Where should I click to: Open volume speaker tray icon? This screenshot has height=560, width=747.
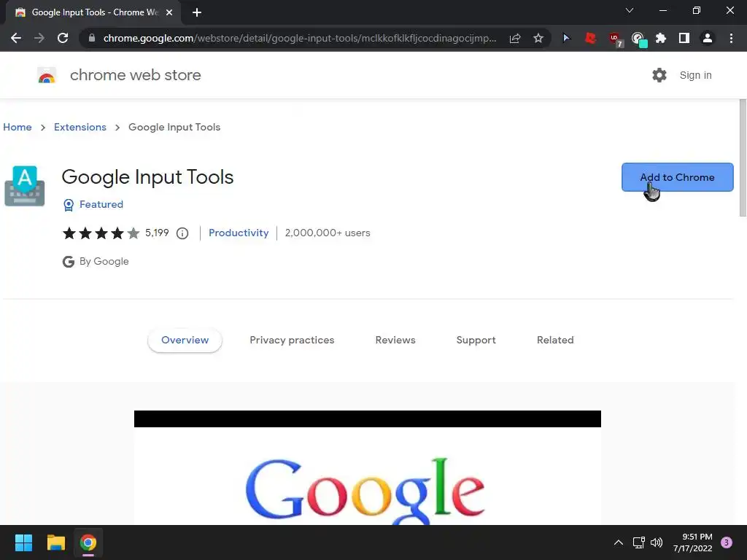click(x=657, y=542)
